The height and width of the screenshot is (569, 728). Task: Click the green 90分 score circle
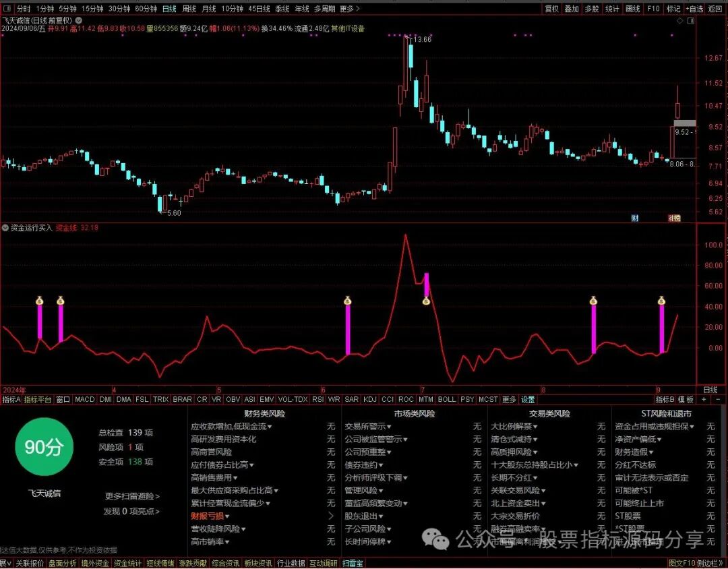point(44,446)
